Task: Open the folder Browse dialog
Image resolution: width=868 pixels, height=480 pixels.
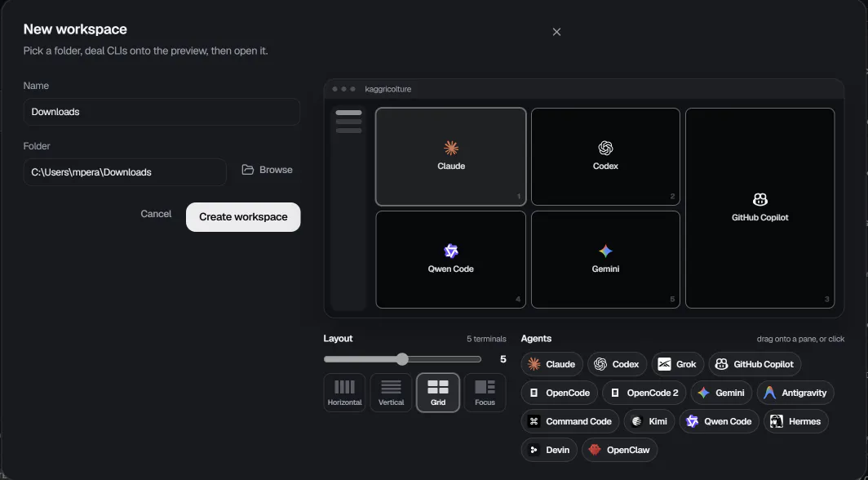Action: pos(268,170)
